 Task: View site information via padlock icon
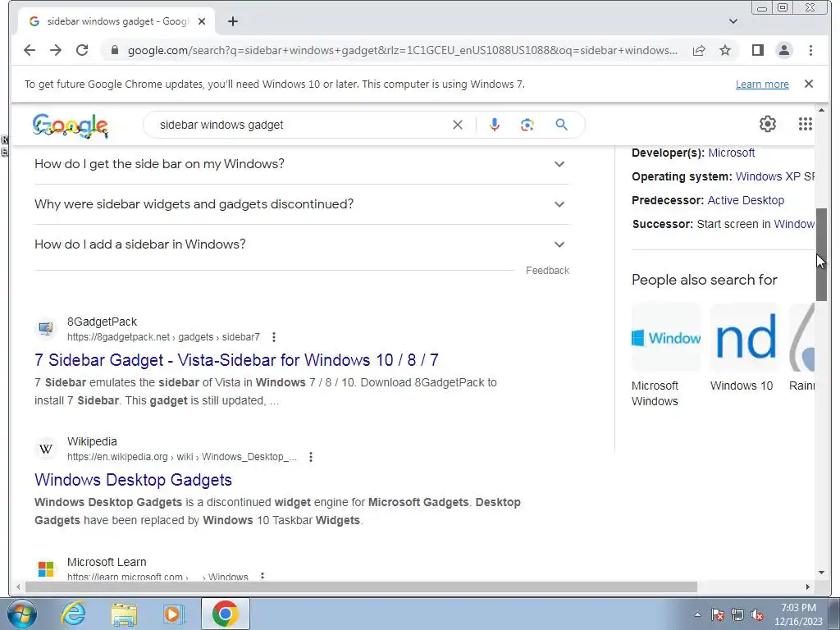click(x=114, y=50)
